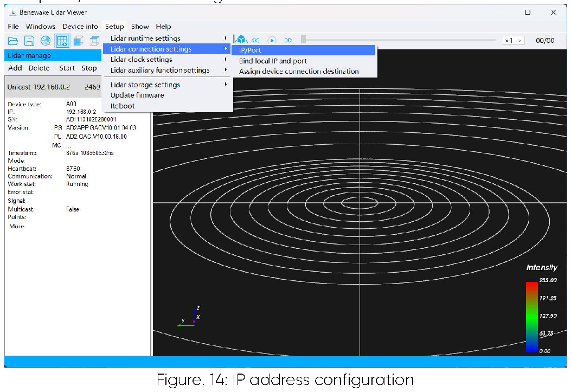Select IP/Port submenu option
571x392 pixels.
click(304, 50)
